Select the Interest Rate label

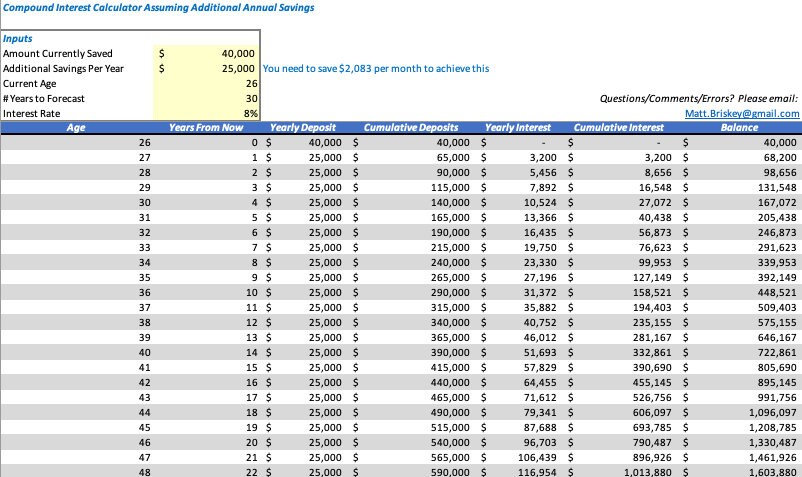(31, 113)
